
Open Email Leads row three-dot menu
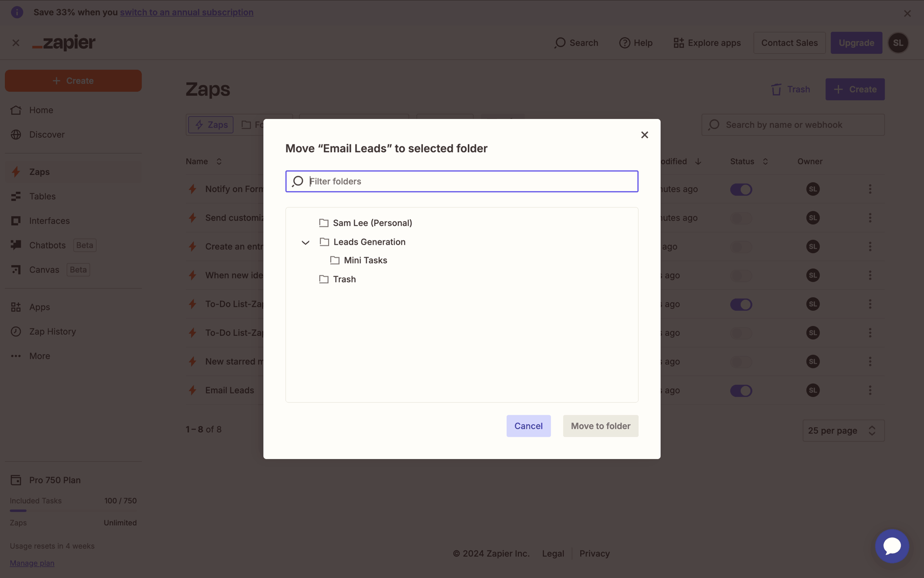[x=870, y=391]
